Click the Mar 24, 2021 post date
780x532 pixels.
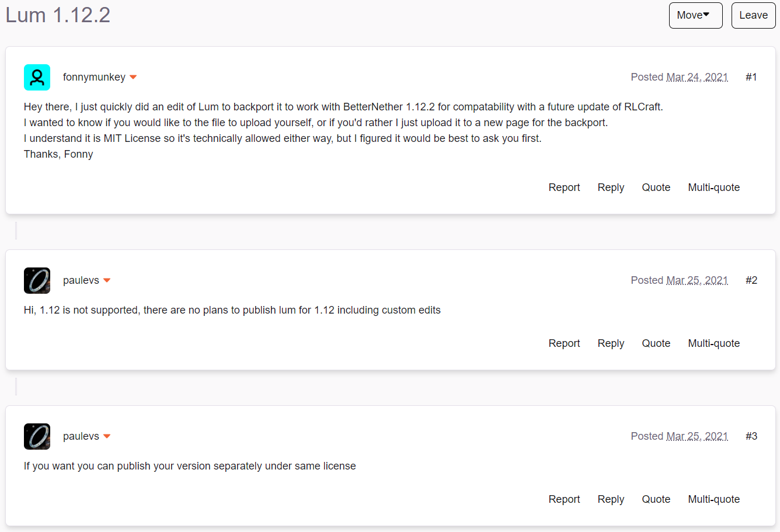pyautogui.click(x=697, y=77)
